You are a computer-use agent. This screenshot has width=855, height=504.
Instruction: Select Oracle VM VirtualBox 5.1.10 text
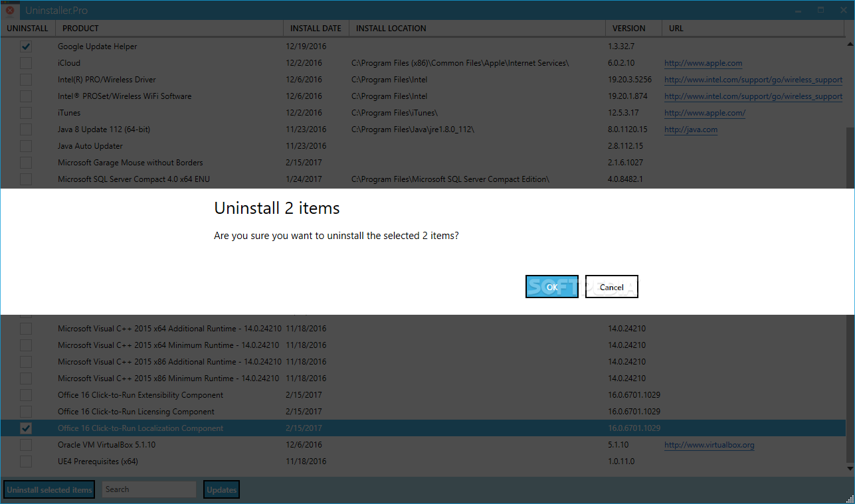(106, 445)
